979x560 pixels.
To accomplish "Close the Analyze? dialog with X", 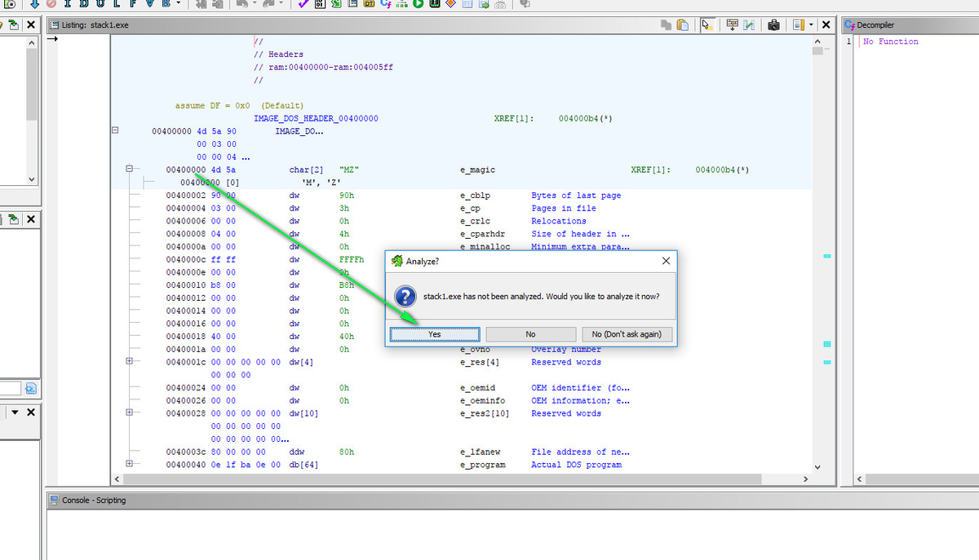I will (666, 261).
